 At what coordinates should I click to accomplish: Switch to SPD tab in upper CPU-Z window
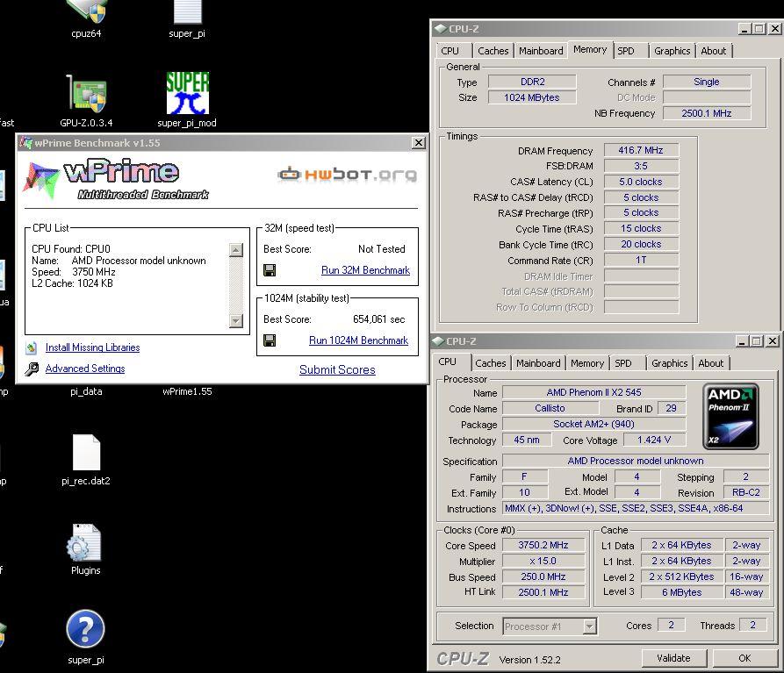(629, 51)
